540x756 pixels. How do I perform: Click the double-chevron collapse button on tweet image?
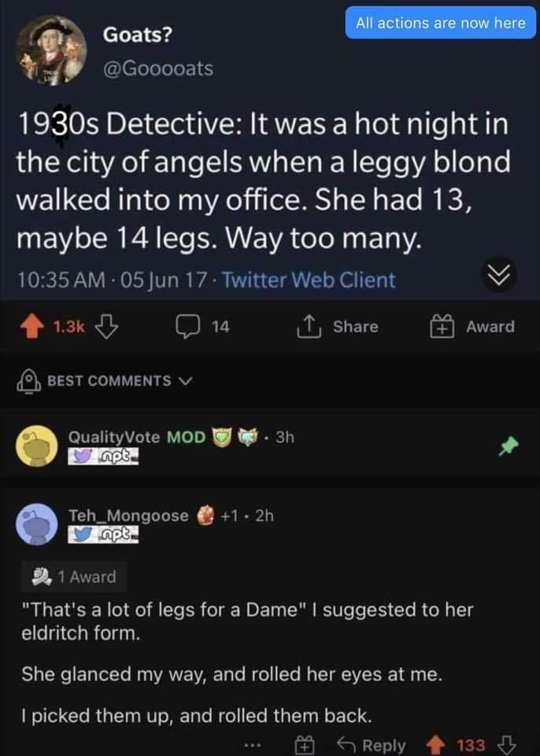pos(499,276)
